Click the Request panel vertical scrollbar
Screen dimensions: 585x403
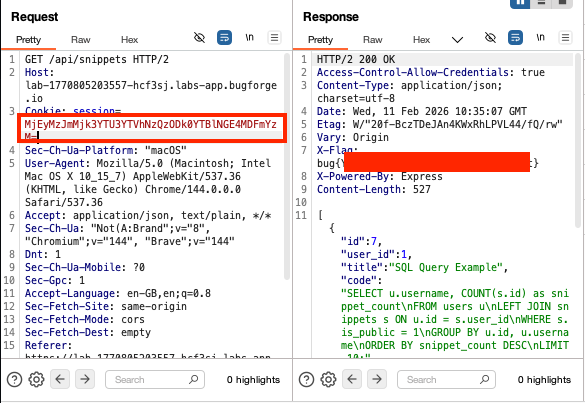[x=287, y=166]
